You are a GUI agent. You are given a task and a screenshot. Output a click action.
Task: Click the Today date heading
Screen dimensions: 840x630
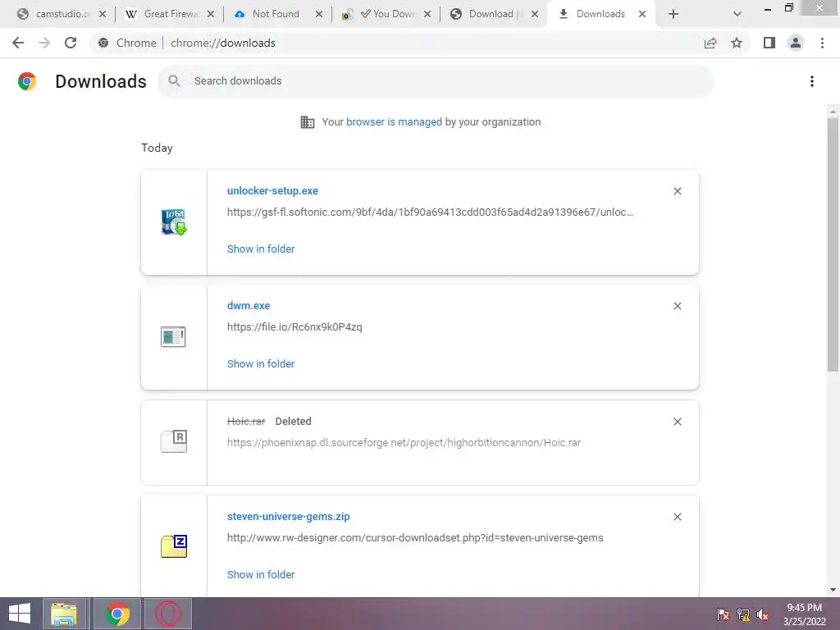click(x=157, y=148)
